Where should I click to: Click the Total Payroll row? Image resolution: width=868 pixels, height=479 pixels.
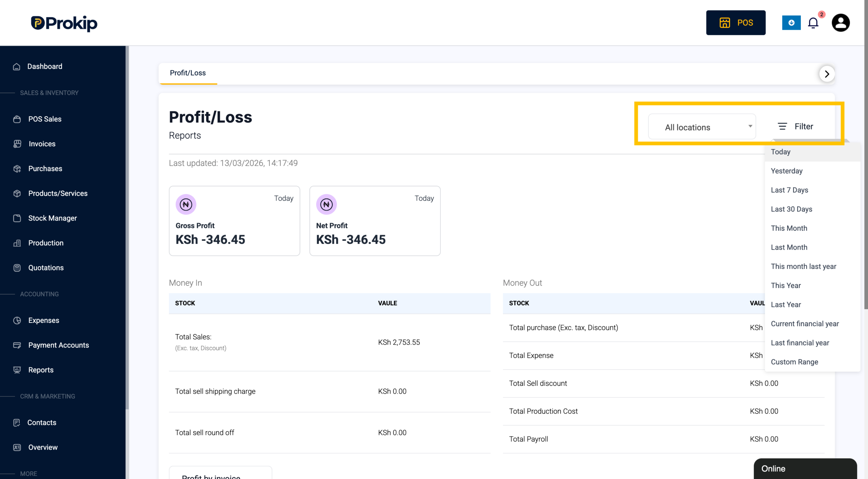click(664, 439)
